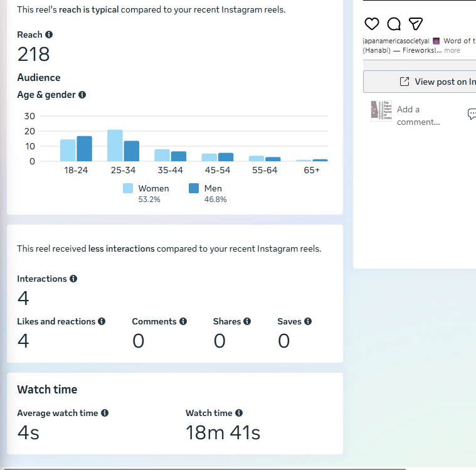Click the Men bar for 18-24
Screen dimensions: 476x470
(x=85, y=149)
